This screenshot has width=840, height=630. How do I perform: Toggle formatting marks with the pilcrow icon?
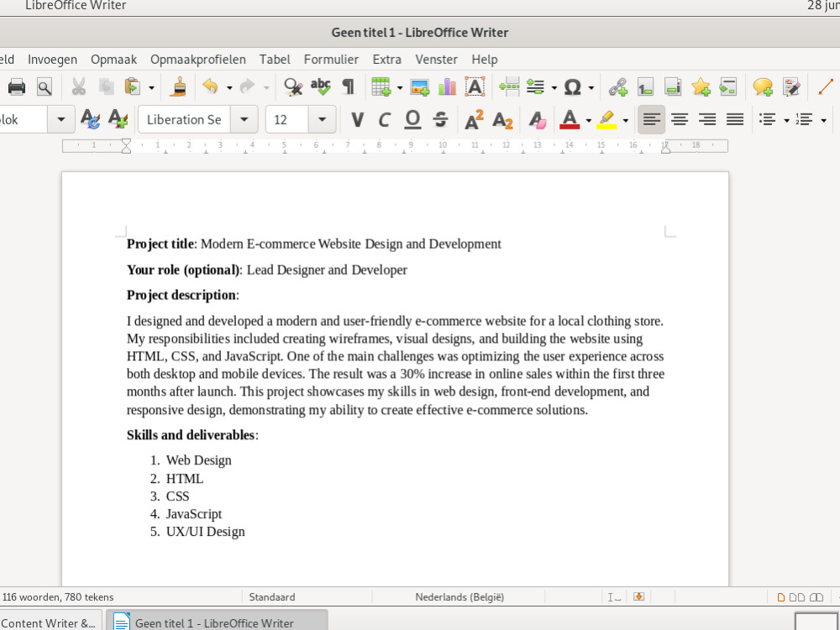(349, 87)
